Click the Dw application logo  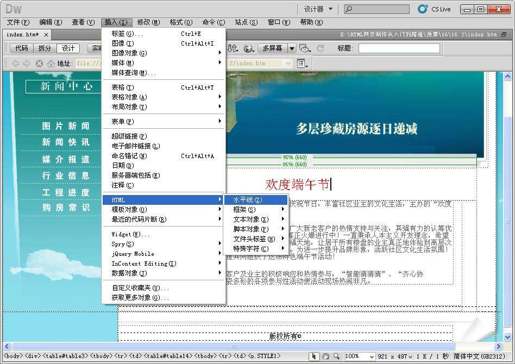click(x=14, y=9)
